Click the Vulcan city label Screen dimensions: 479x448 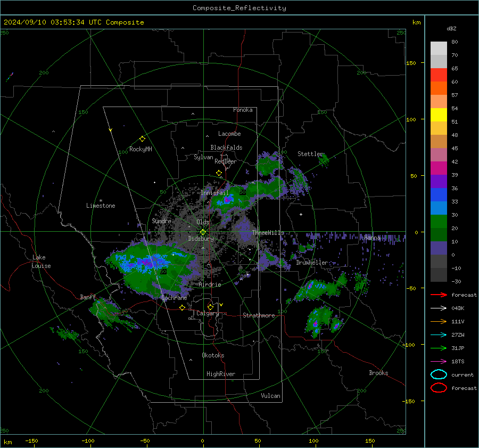coord(271,396)
